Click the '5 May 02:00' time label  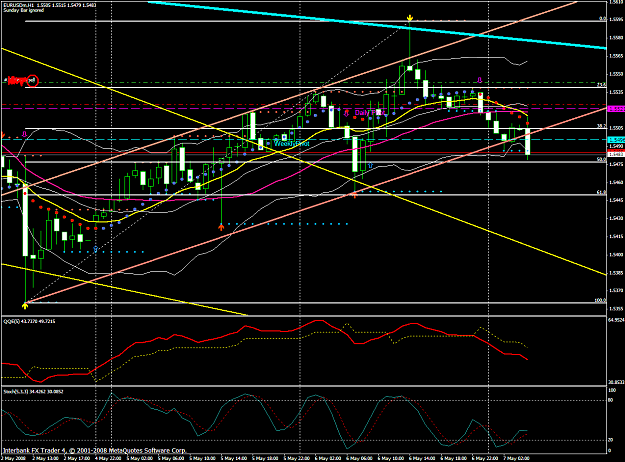point(140,458)
